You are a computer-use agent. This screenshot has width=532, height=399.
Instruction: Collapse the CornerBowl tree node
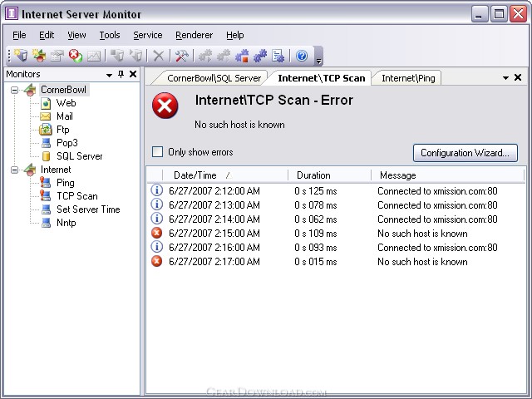coord(15,90)
